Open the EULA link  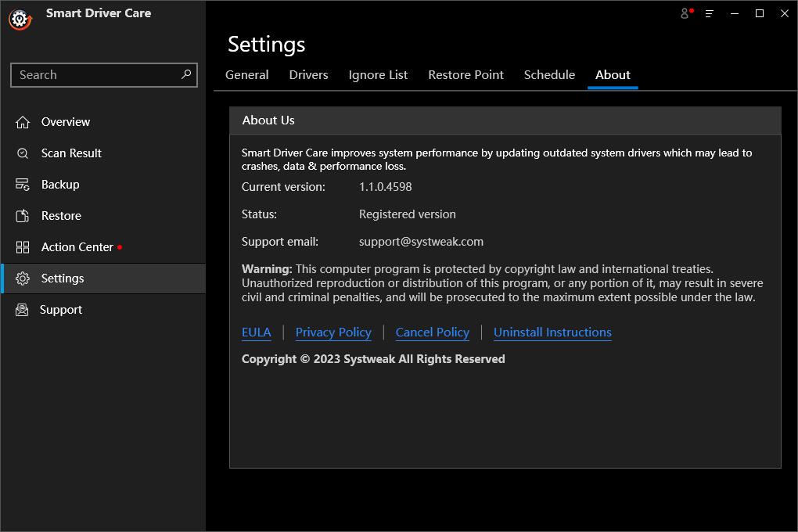[x=256, y=332]
